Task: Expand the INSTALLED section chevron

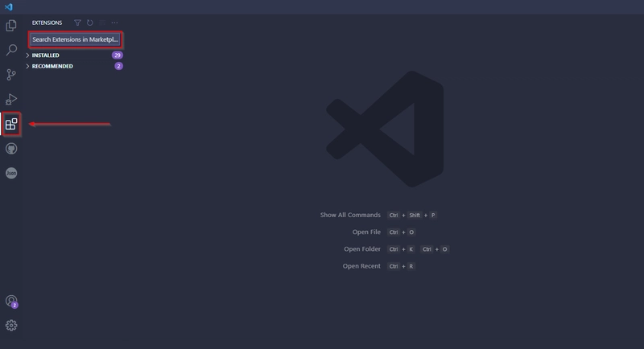Action: (27, 55)
